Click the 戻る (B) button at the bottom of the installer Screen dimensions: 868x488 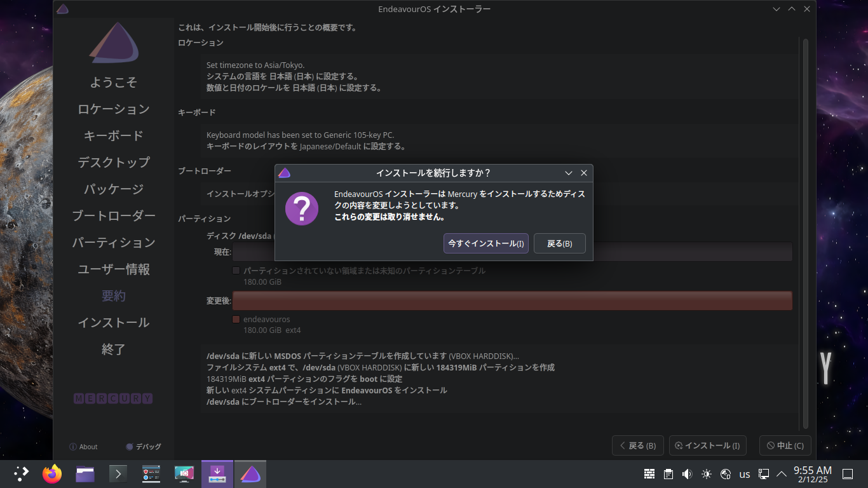point(638,445)
